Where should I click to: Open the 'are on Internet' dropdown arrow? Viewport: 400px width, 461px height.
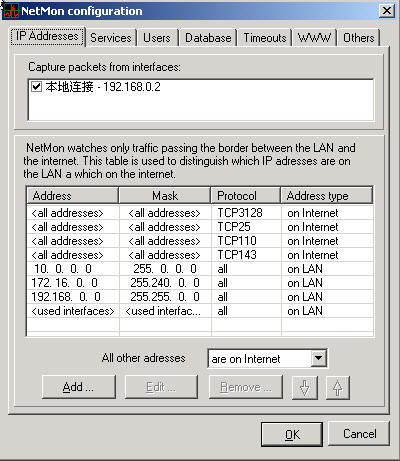318,358
